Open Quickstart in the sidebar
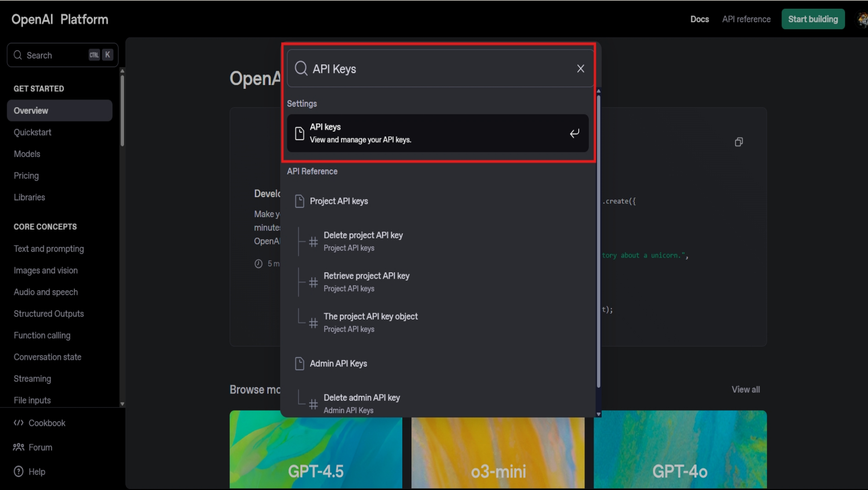Screen dimensions: 868x490 33,132
